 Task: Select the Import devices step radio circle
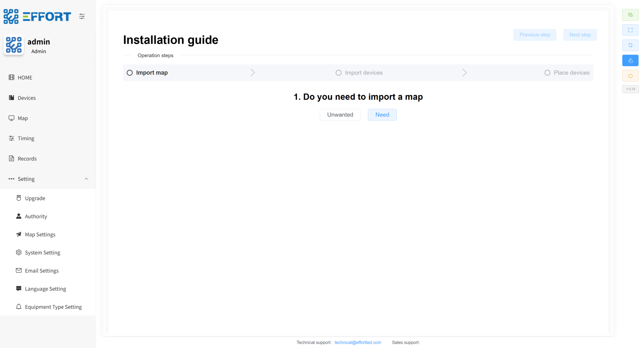338,73
